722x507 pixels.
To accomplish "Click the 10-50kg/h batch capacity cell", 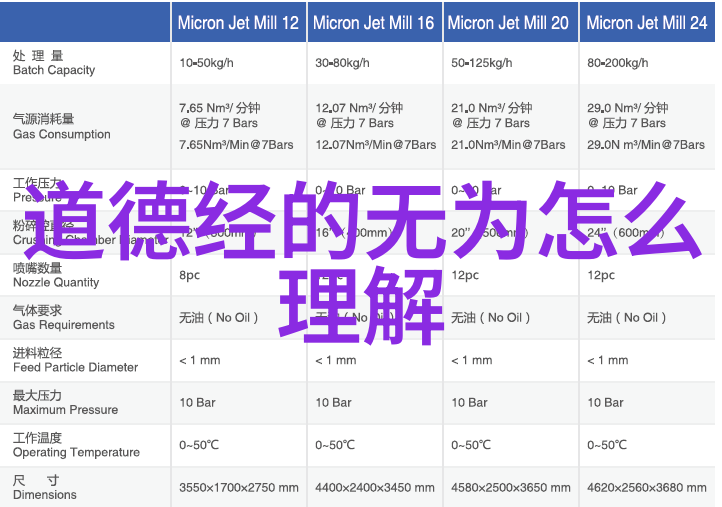I will click(206, 63).
